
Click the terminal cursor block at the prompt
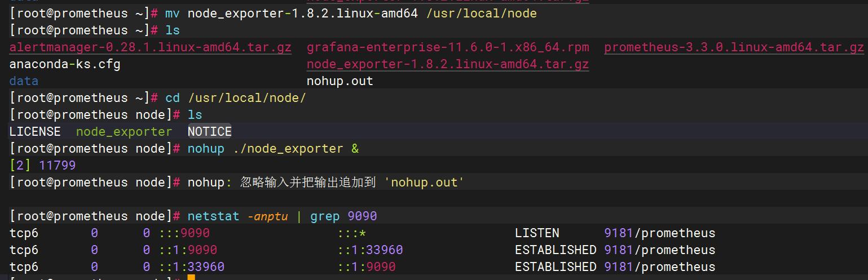191,278
